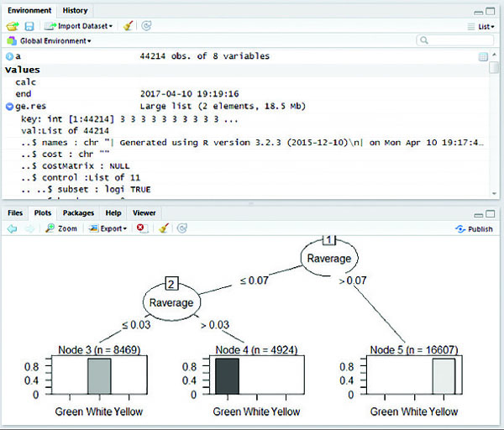
Task: Click the load workspace folder icon
Action: coord(11,26)
